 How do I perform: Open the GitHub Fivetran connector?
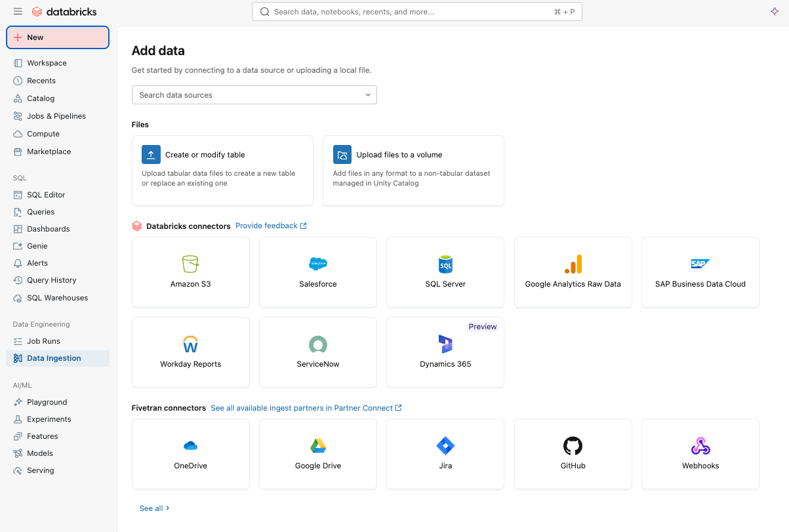tap(573, 454)
